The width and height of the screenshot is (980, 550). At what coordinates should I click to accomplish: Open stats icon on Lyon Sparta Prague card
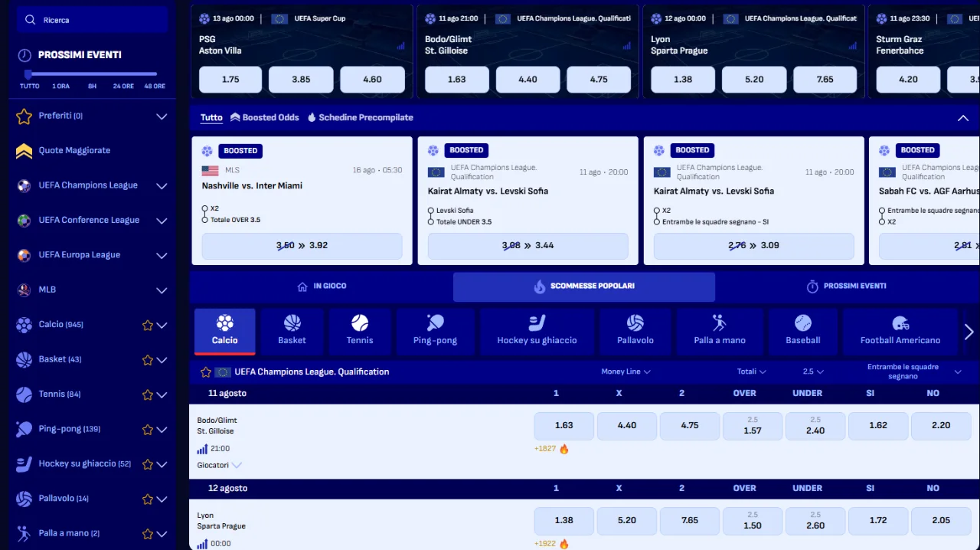[x=853, y=46]
